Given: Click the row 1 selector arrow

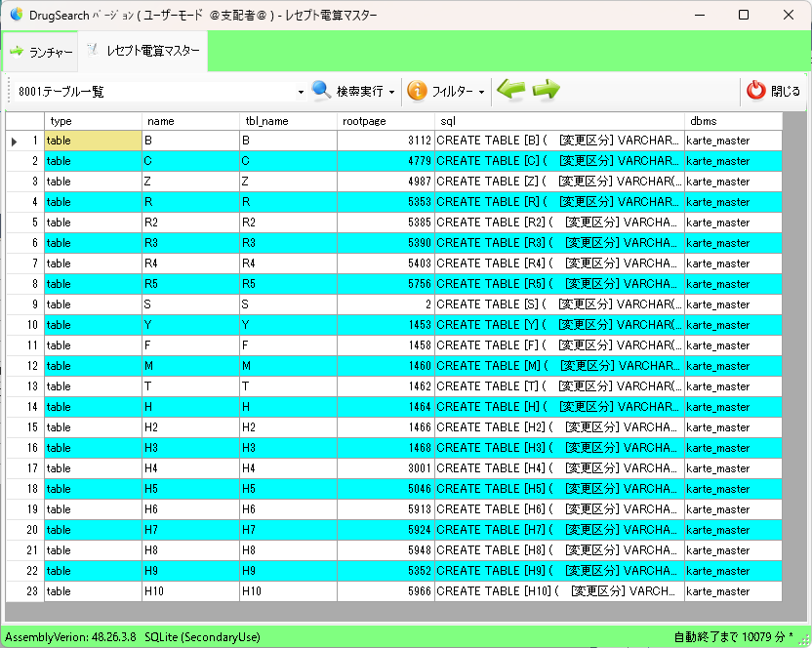Looking at the screenshot, I should pyautogui.click(x=14, y=141).
